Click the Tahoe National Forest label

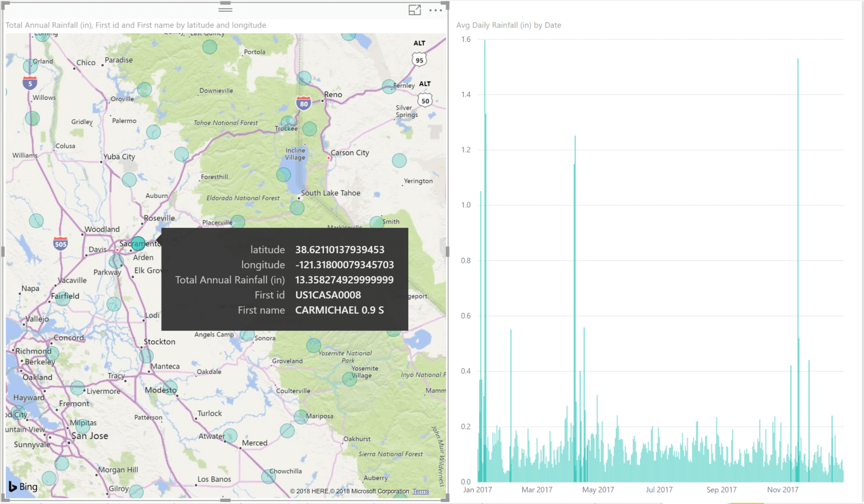click(x=226, y=123)
